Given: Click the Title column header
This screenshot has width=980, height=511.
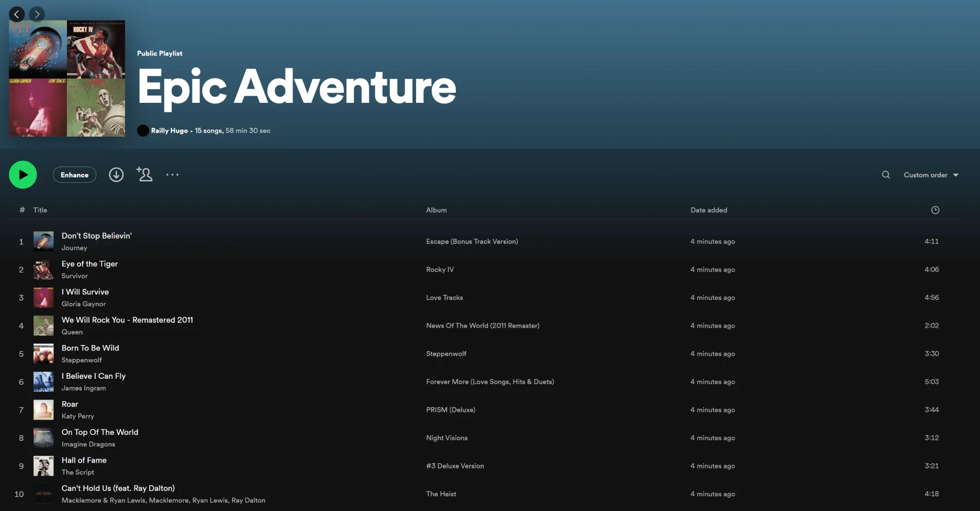Looking at the screenshot, I should coord(40,210).
